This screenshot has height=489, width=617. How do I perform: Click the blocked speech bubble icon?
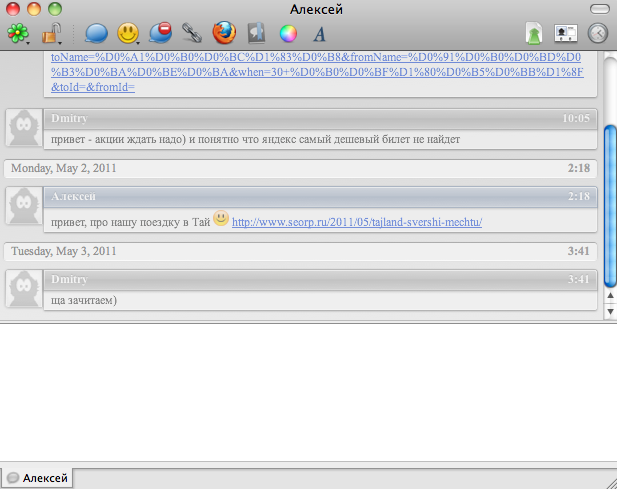coord(160,35)
